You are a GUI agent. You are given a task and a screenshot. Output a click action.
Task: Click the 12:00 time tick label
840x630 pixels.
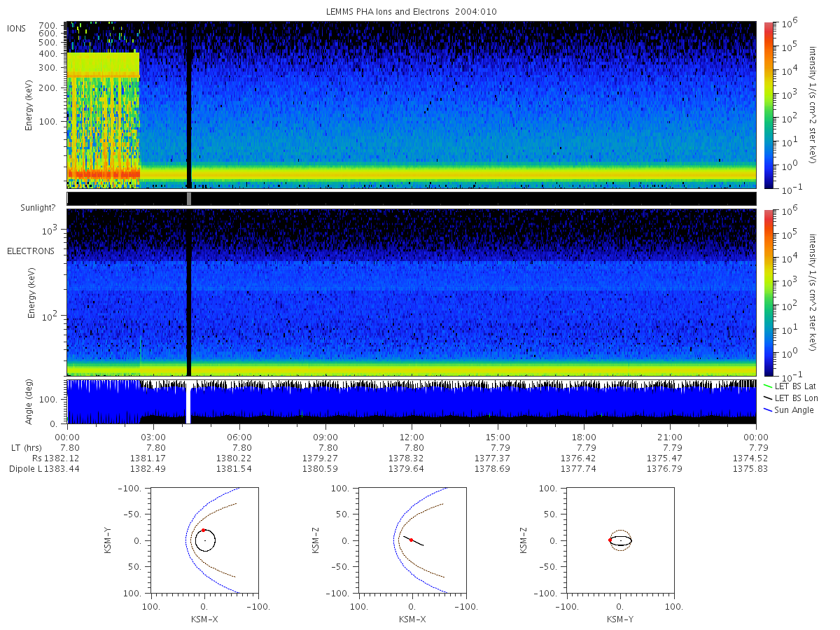412,437
